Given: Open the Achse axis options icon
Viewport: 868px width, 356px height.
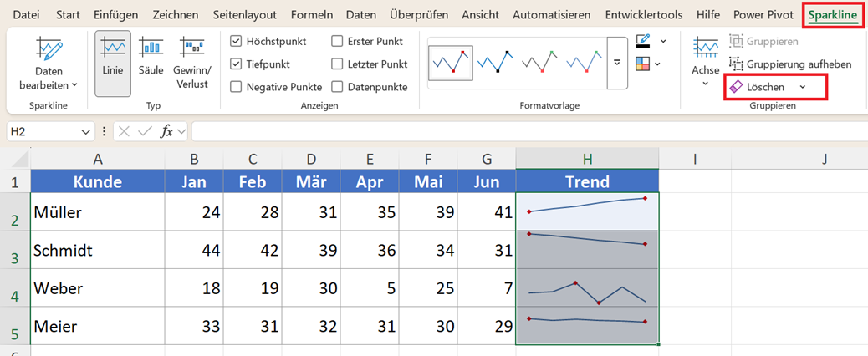Looking at the screenshot, I should click(x=705, y=48).
